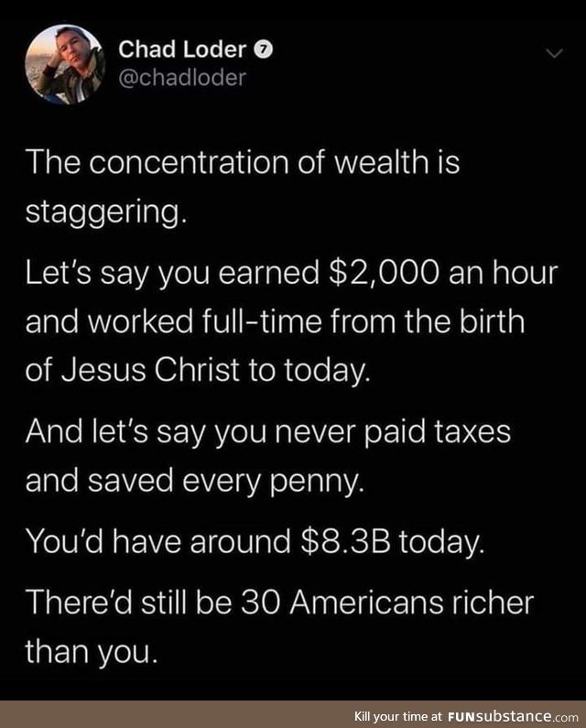Click the verified badge beside Chad Loder
586x728 pixels.
pos(263,52)
